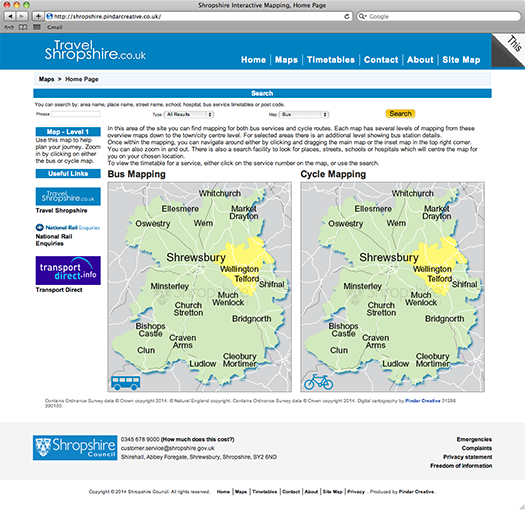Open the Timetables navigation item
Screen dimensions: 525x510
pyautogui.click(x=331, y=60)
